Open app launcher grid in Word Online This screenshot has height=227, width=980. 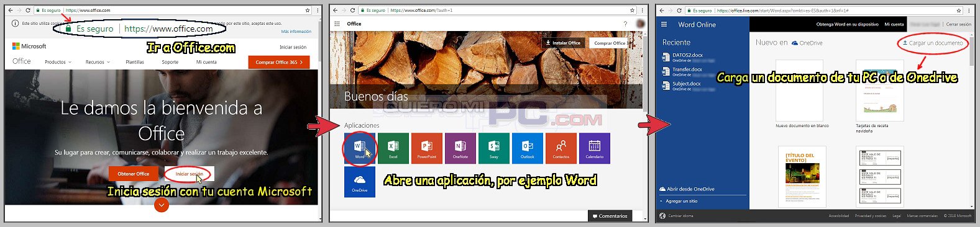click(x=664, y=24)
